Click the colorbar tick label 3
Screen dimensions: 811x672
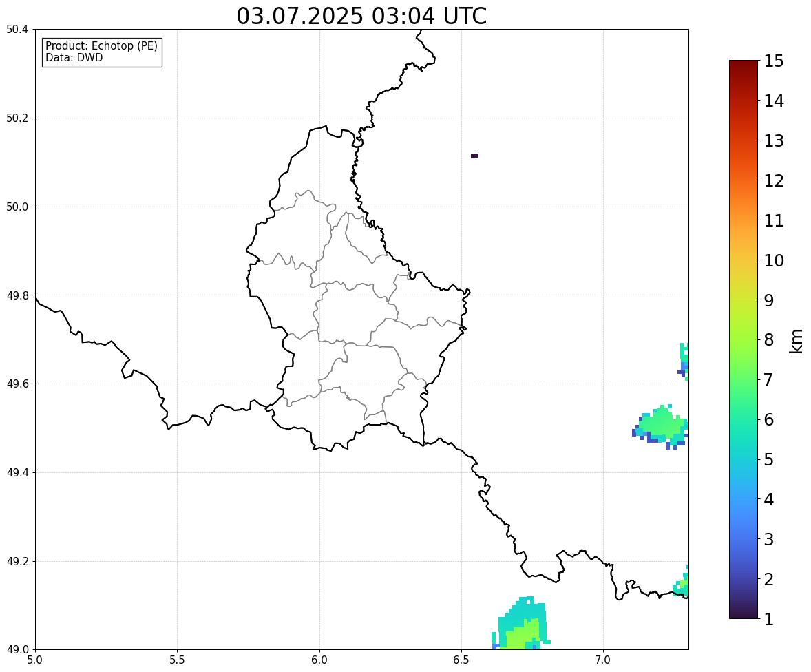(769, 539)
